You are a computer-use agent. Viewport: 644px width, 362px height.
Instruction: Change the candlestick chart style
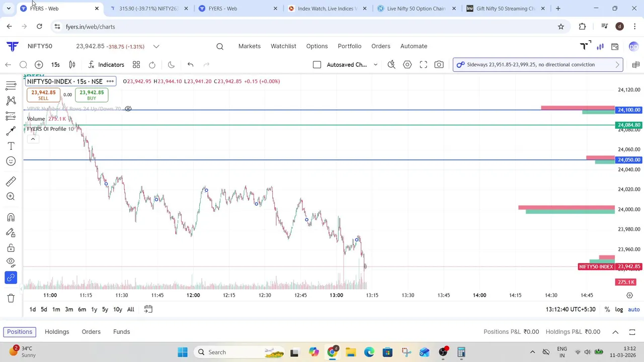tap(72, 64)
